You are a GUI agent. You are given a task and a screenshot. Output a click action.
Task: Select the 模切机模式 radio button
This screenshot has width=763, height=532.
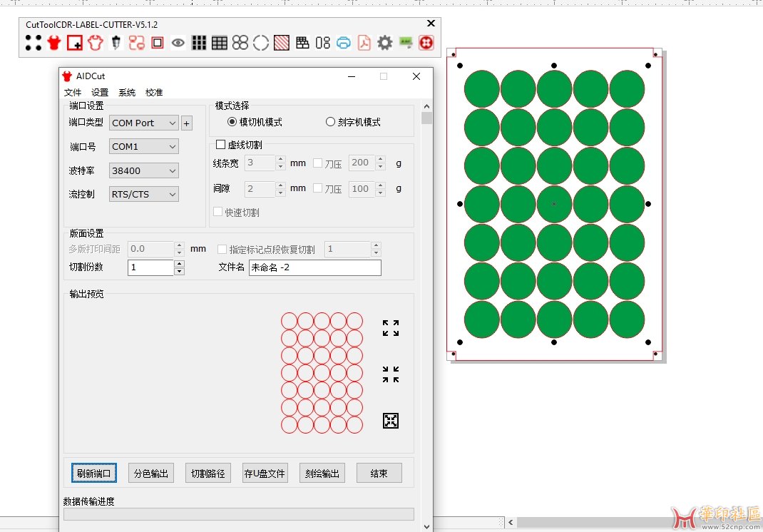pyautogui.click(x=232, y=122)
